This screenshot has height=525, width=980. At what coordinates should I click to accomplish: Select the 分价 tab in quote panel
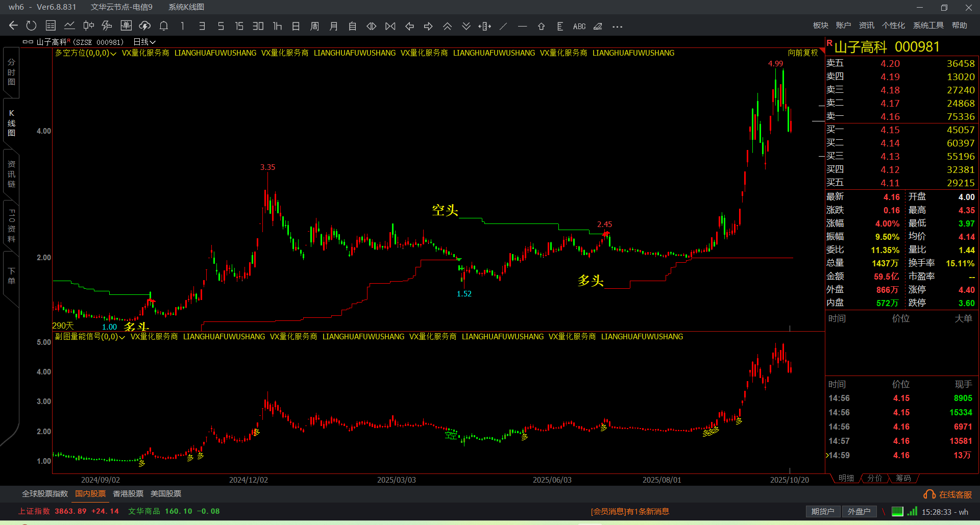pyautogui.click(x=875, y=478)
